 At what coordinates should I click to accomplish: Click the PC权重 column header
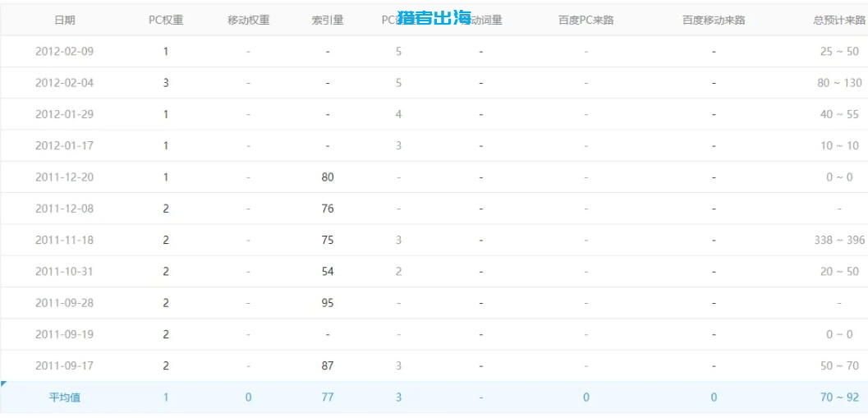pyautogui.click(x=166, y=20)
